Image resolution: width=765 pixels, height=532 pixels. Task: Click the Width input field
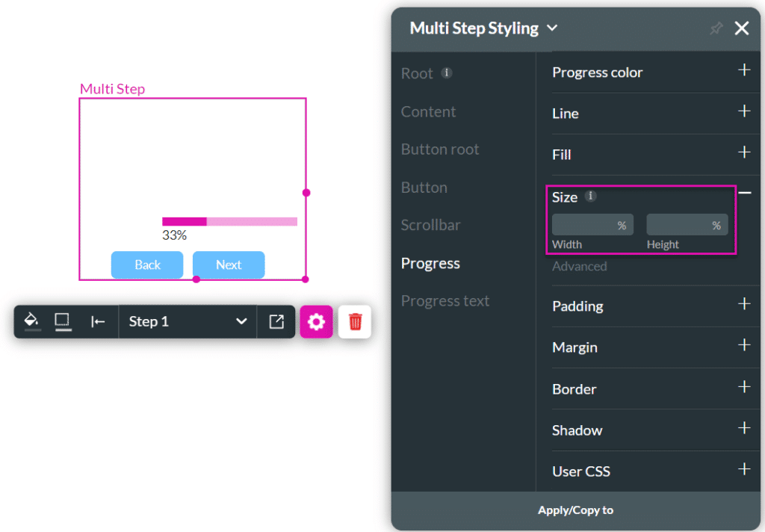coord(592,225)
